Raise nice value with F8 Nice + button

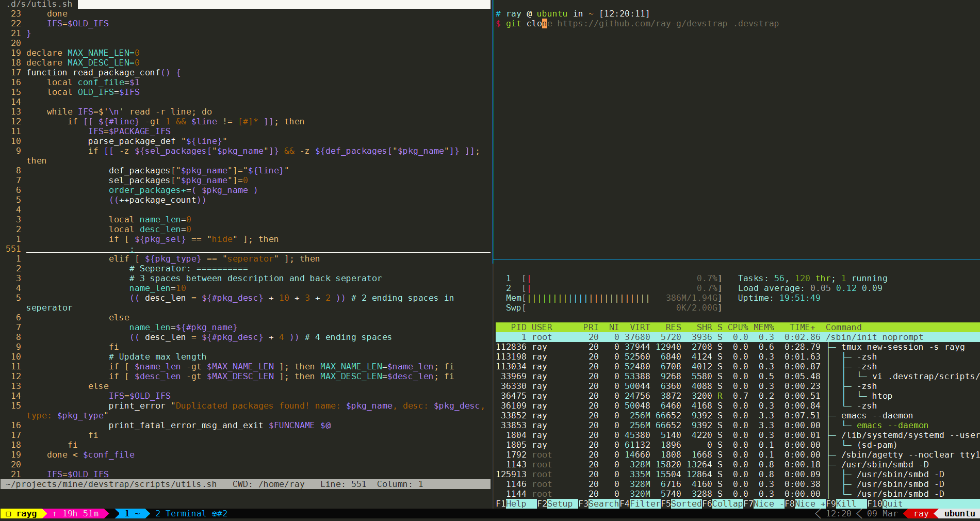[805, 504]
